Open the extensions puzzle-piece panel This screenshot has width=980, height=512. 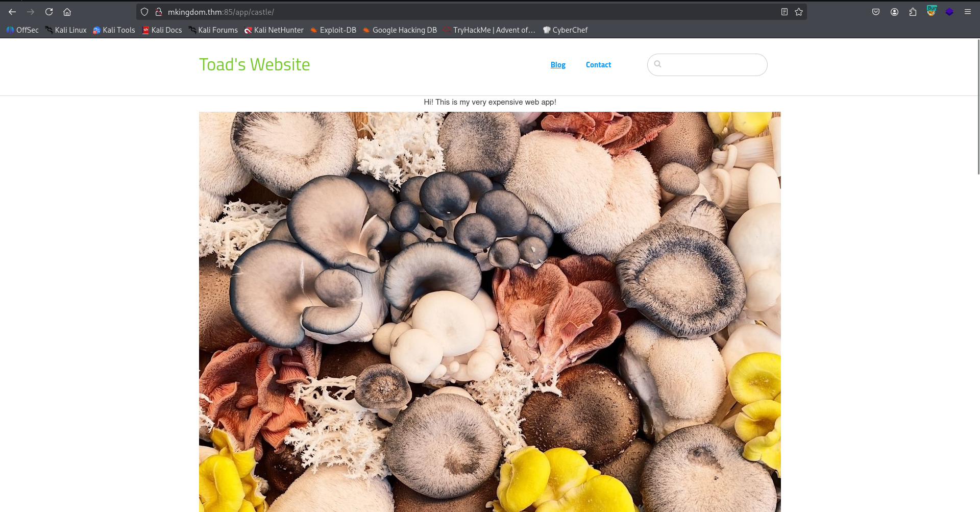pos(913,11)
